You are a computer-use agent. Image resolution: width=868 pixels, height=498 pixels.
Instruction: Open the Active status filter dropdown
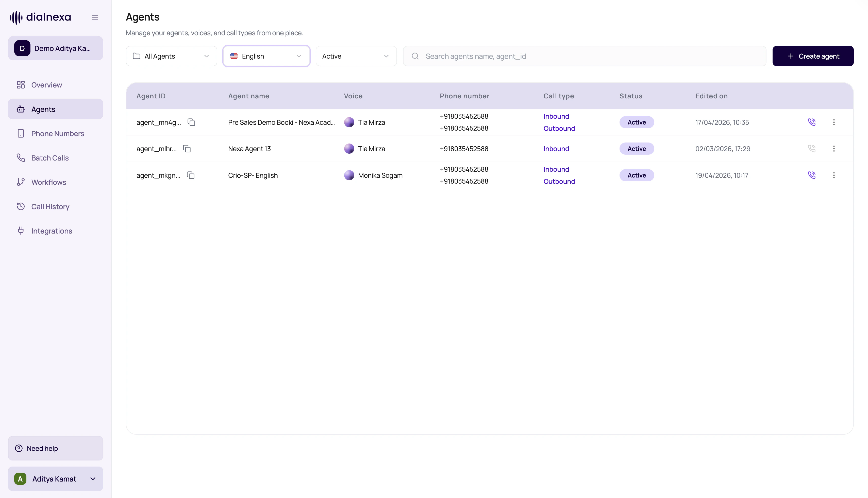356,56
